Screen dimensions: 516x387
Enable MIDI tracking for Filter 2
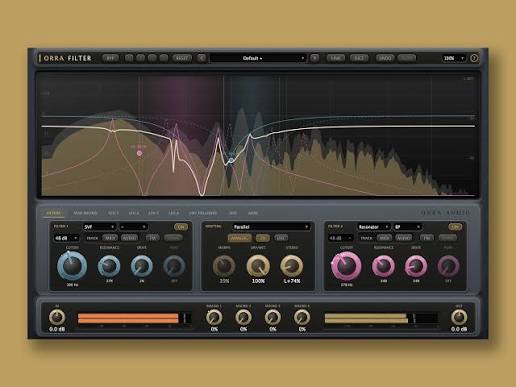pos(384,238)
